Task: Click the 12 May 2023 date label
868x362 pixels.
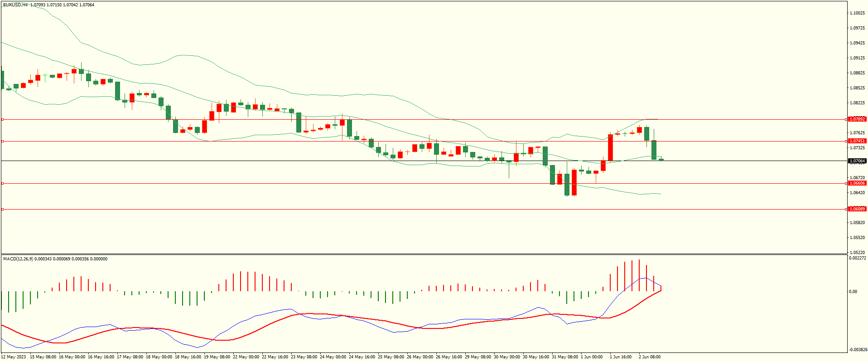Action: [14, 357]
